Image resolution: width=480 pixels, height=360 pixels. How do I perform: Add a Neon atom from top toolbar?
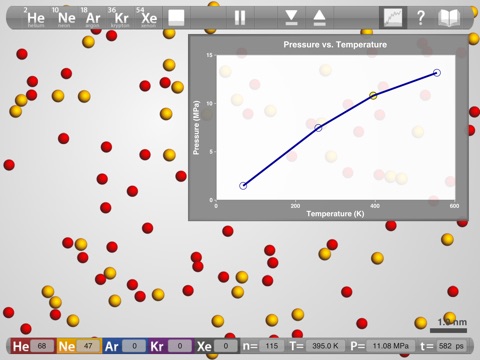[x=65, y=18]
